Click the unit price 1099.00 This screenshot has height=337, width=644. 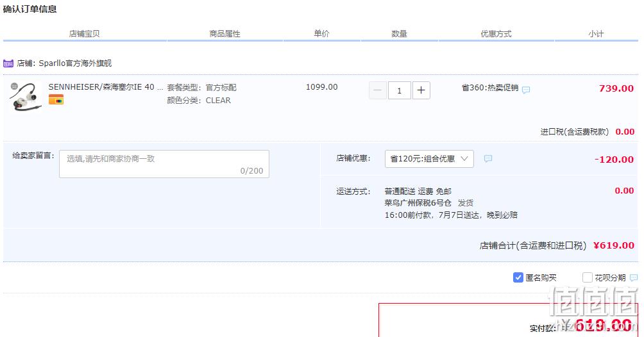click(321, 87)
